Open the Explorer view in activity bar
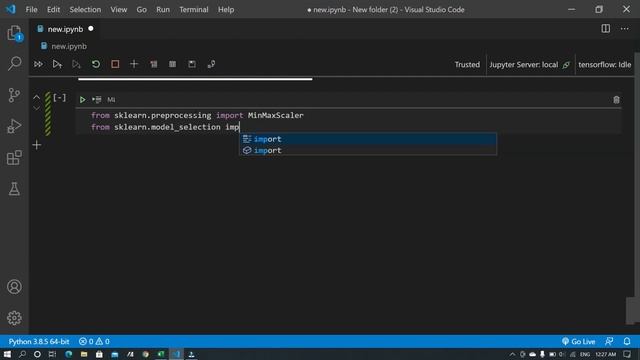The image size is (640, 360). pyautogui.click(x=14, y=33)
